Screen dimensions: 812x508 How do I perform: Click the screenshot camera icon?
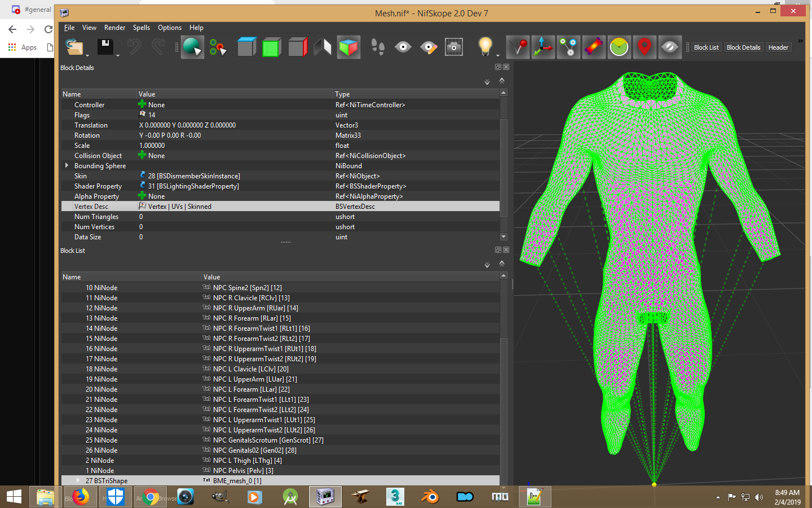point(454,47)
